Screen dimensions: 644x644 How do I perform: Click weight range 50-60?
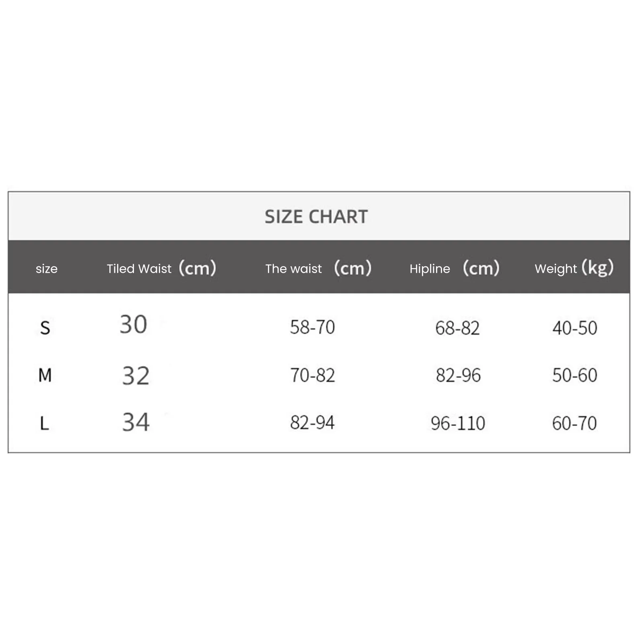(574, 375)
